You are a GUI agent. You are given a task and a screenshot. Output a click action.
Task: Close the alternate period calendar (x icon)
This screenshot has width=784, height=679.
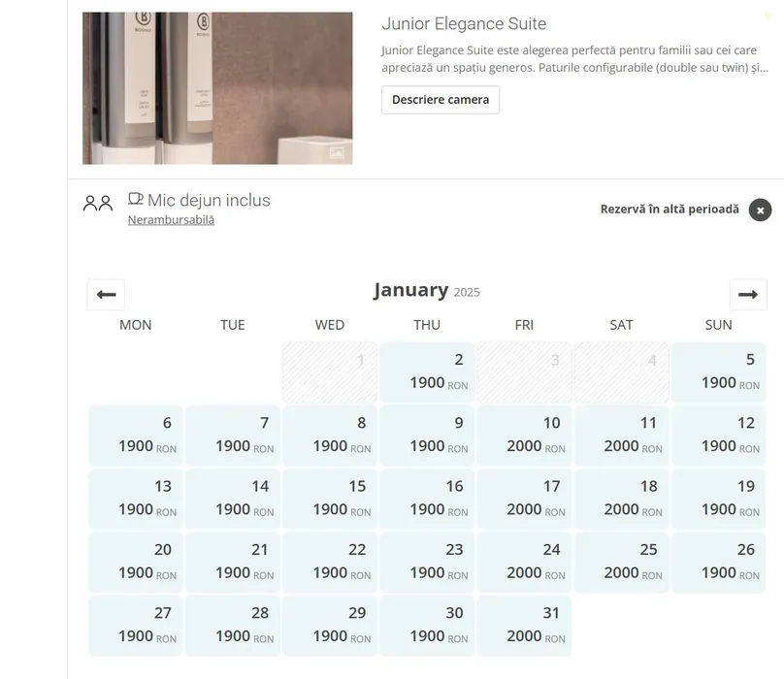(x=760, y=210)
